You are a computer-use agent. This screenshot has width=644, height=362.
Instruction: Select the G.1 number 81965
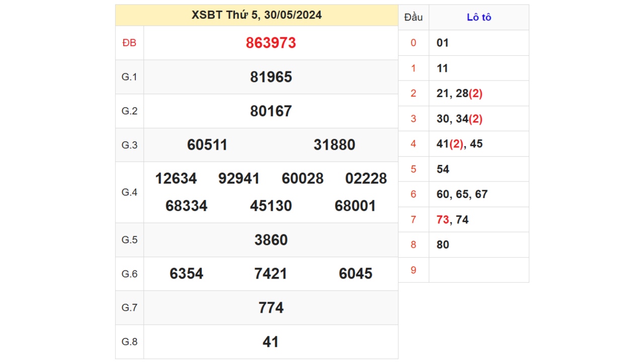point(271,77)
